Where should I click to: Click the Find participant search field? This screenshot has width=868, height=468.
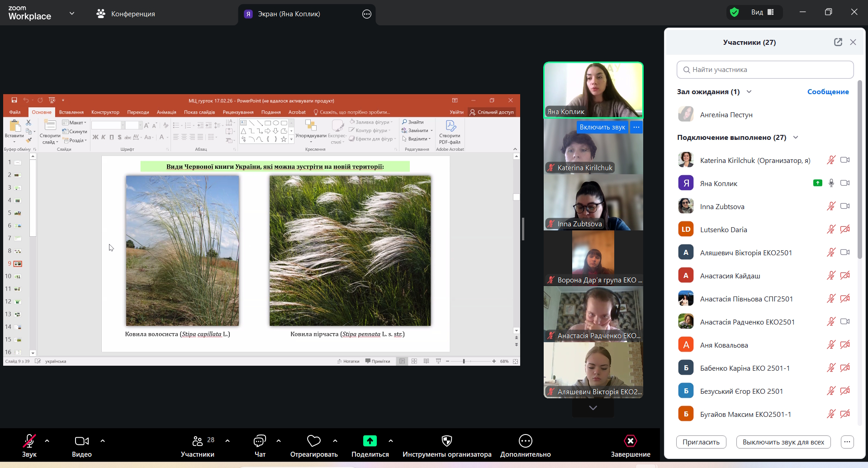[x=765, y=70]
